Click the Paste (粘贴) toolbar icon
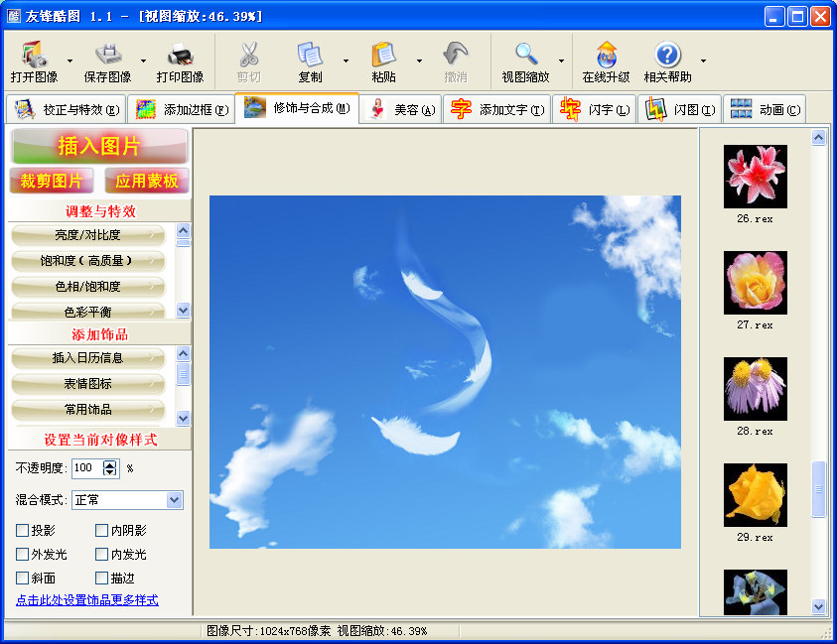This screenshot has width=837, height=644. coord(383,56)
